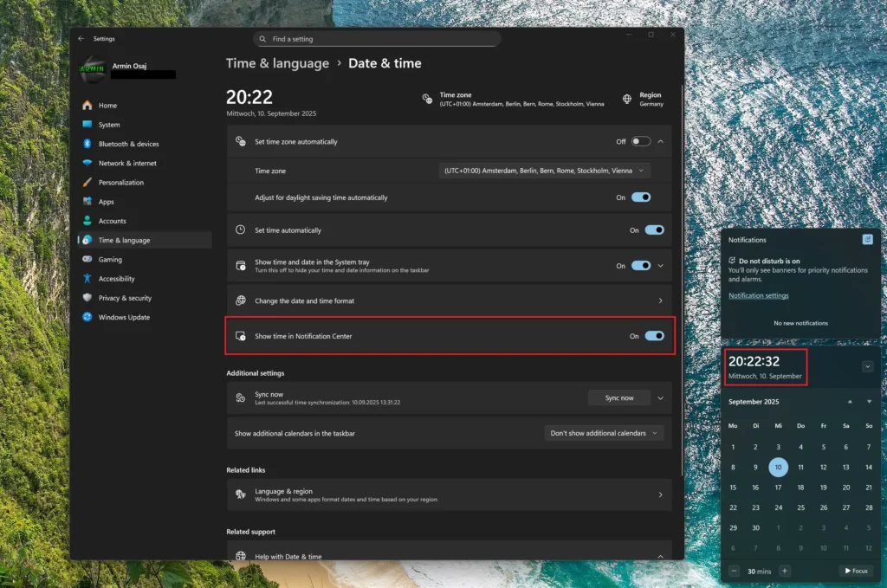Open the Windows Update settings page

click(145, 317)
